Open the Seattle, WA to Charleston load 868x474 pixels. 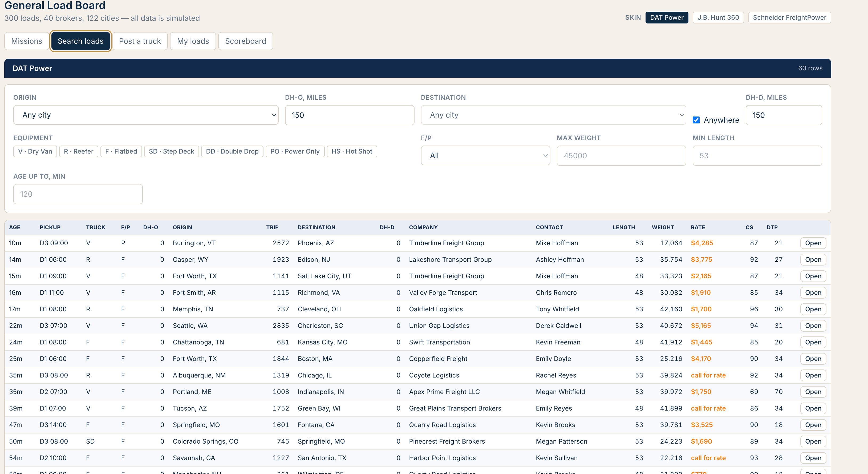813,326
